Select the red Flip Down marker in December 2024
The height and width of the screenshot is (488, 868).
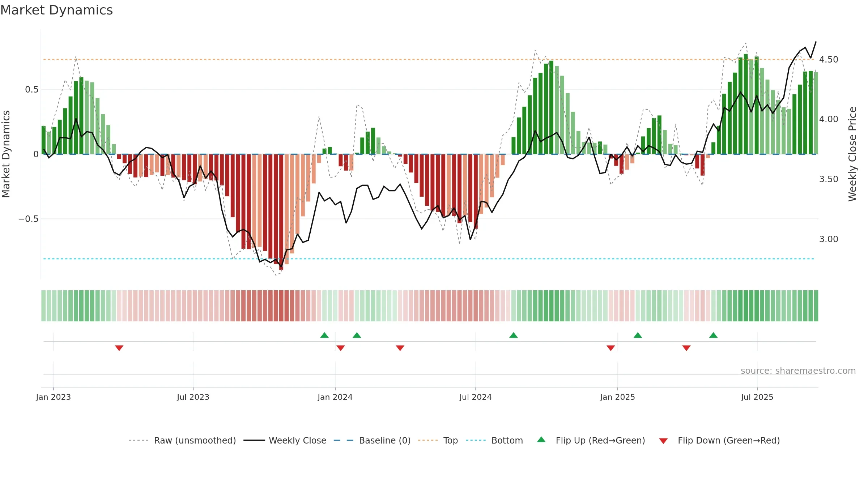(611, 348)
